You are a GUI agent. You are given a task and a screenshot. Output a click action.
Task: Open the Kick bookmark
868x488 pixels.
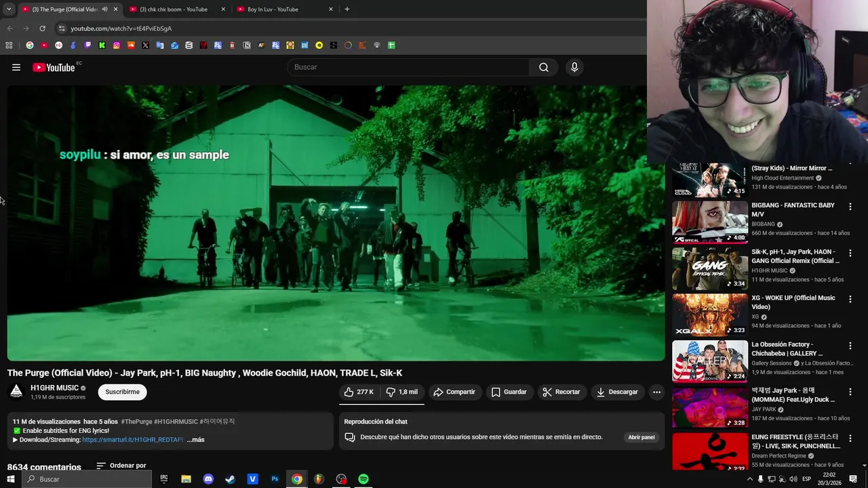tap(102, 45)
